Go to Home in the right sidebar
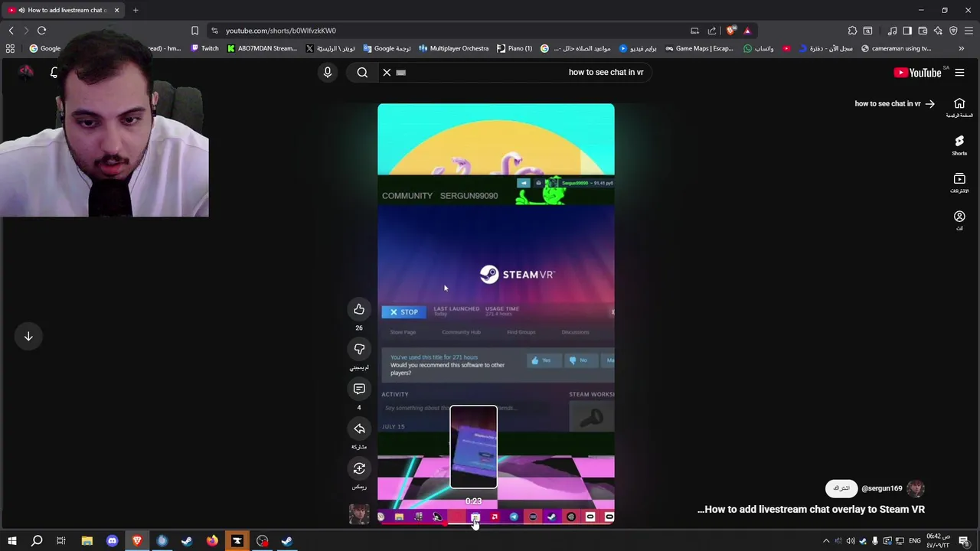 point(959,107)
